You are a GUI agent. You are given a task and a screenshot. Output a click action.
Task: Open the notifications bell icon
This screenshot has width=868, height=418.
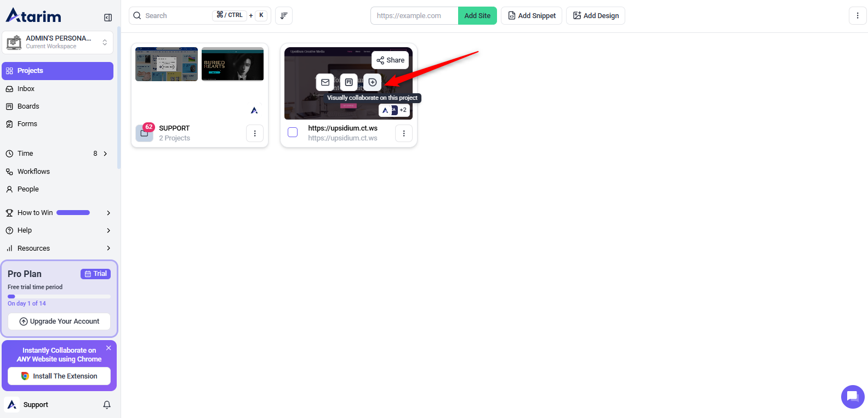point(107,405)
